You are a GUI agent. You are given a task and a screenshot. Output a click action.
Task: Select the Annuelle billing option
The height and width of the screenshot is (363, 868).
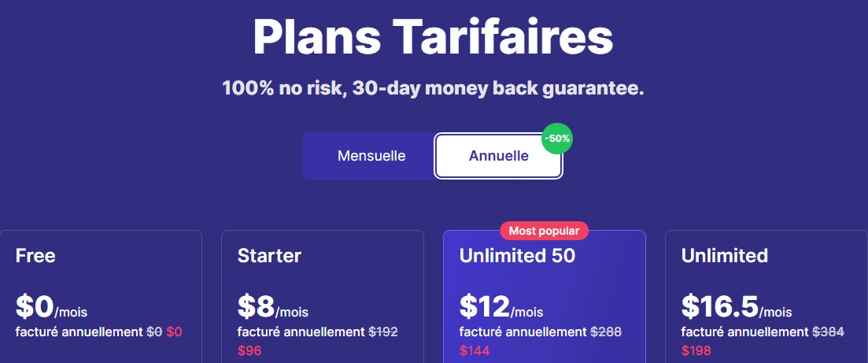pos(498,156)
